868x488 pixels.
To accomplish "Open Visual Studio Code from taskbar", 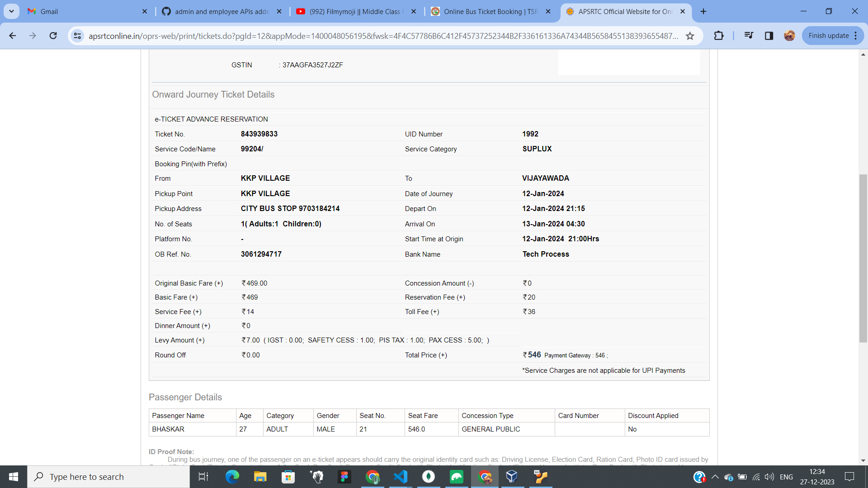I will [401, 477].
